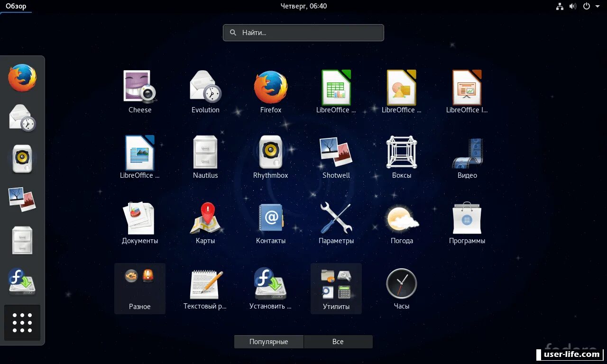The height and width of the screenshot is (364, 607).
Task: Toggle Show Applications grid button in dock
Action: pyautogui.click(x=22, y=323)
